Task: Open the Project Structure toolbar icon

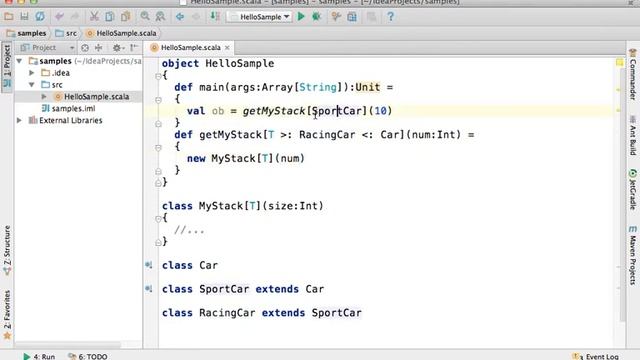Action: click(352, 17)
